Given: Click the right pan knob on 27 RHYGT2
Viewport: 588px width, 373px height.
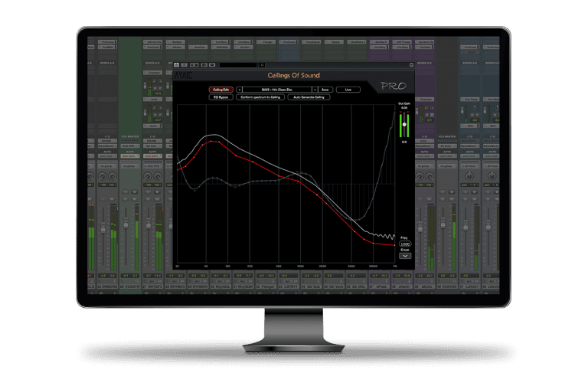Looking at the screenshot, I should [158, 176].
